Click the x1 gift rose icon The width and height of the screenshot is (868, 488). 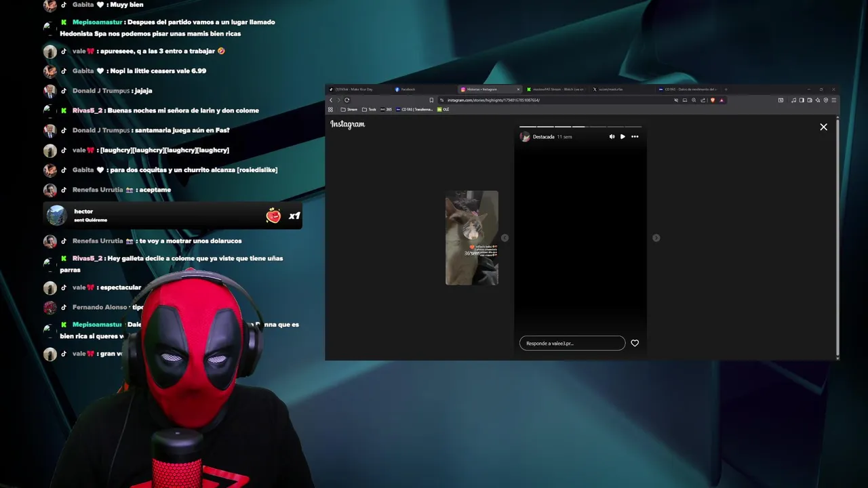click(x=273, y=216)
